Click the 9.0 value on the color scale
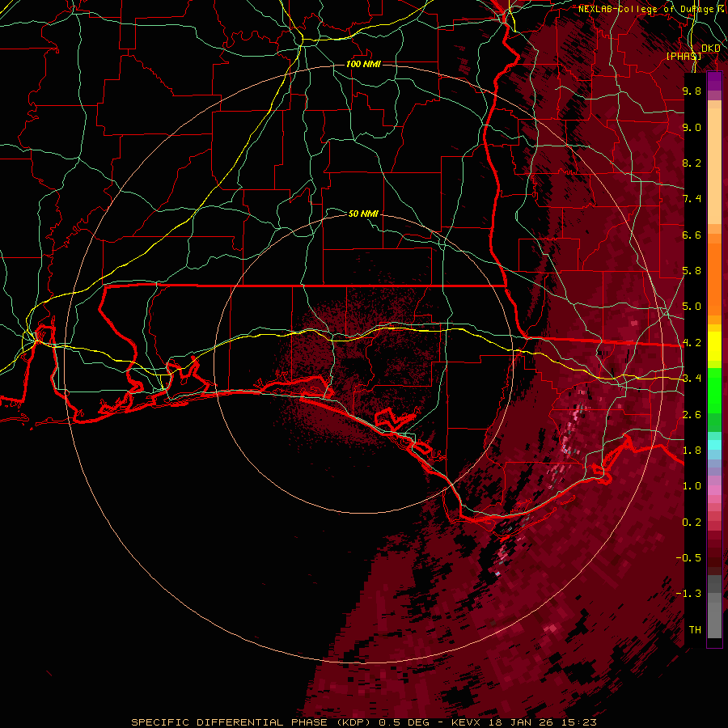This screenshot has width=728, height=728. 692,127
